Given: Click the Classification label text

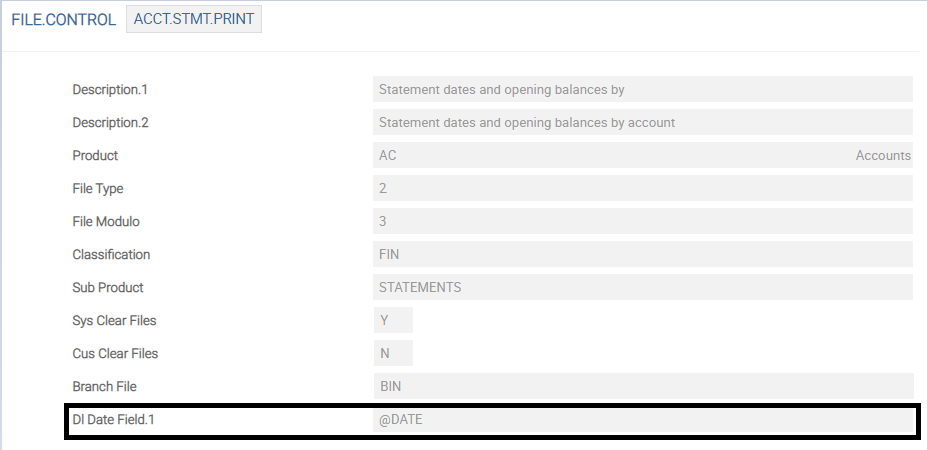Looking at the screenshot, I should click(x=111, y=255).
